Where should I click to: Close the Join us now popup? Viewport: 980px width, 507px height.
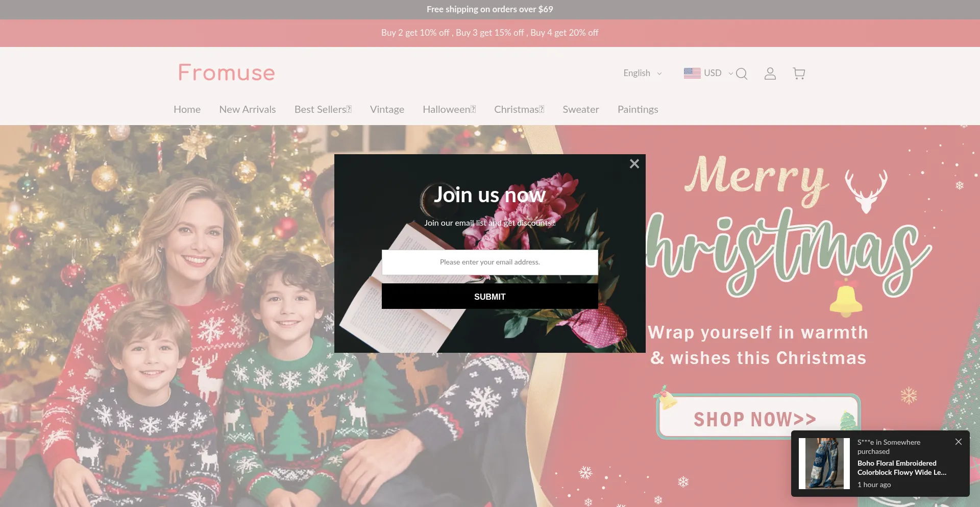point(634,163)
